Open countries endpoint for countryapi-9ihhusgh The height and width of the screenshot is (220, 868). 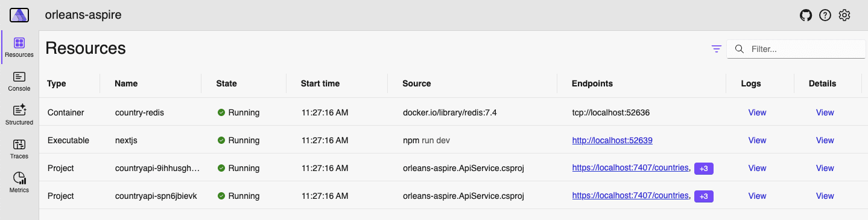[630, 167]
